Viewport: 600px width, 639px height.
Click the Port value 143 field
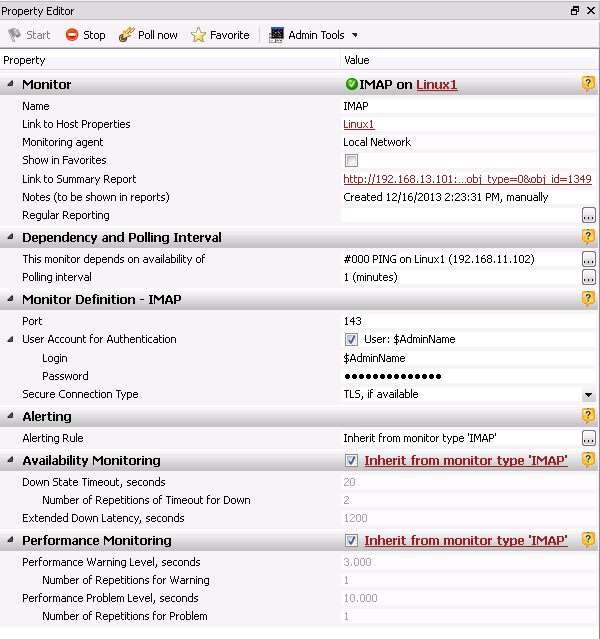click(x=469, y=321)
